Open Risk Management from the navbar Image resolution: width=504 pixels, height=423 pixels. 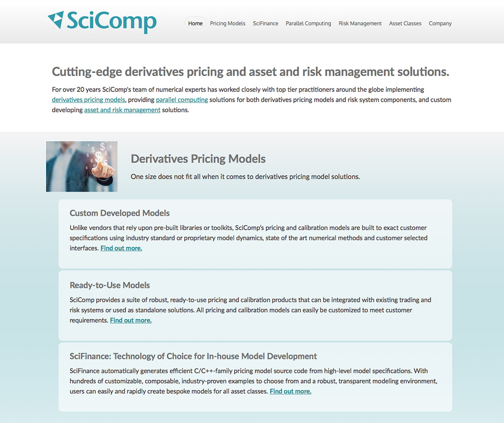point(360,24)
